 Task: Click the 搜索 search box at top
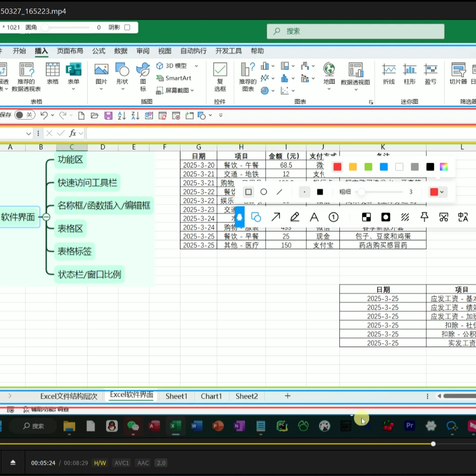click(x=355, y=31)
